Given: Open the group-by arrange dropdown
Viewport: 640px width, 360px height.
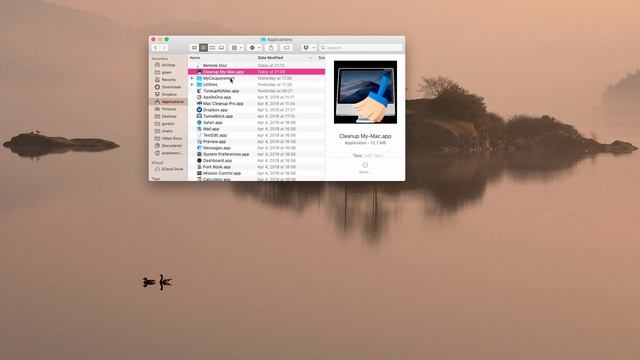Looking at the screenshot, I should click(237, 48).
